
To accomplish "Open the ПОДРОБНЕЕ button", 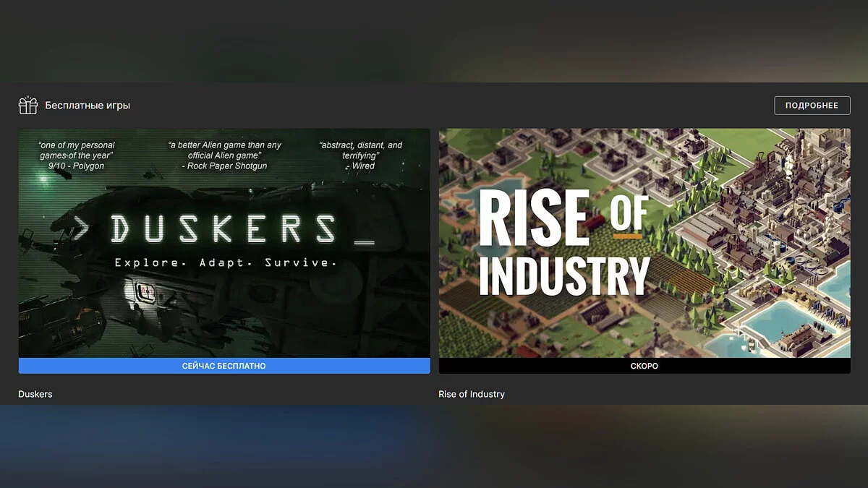I will click(x=812, y=106).
